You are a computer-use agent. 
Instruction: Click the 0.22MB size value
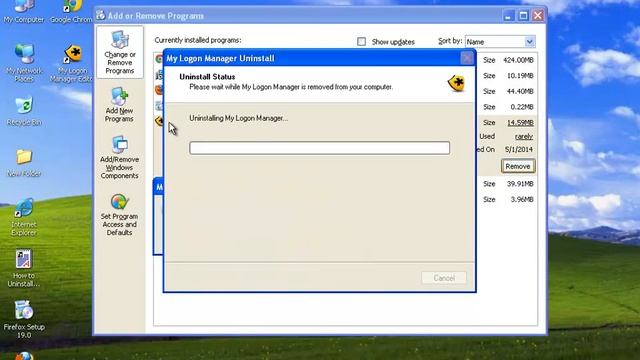tap(522, 107)
